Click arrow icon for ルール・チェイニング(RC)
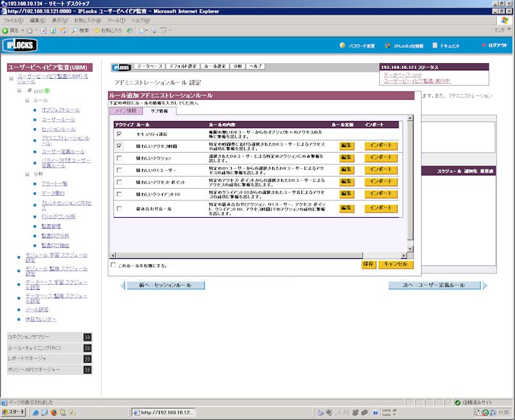Image resolution: width=515 pixels, height=420 pixels. click(x=88, y=348)
